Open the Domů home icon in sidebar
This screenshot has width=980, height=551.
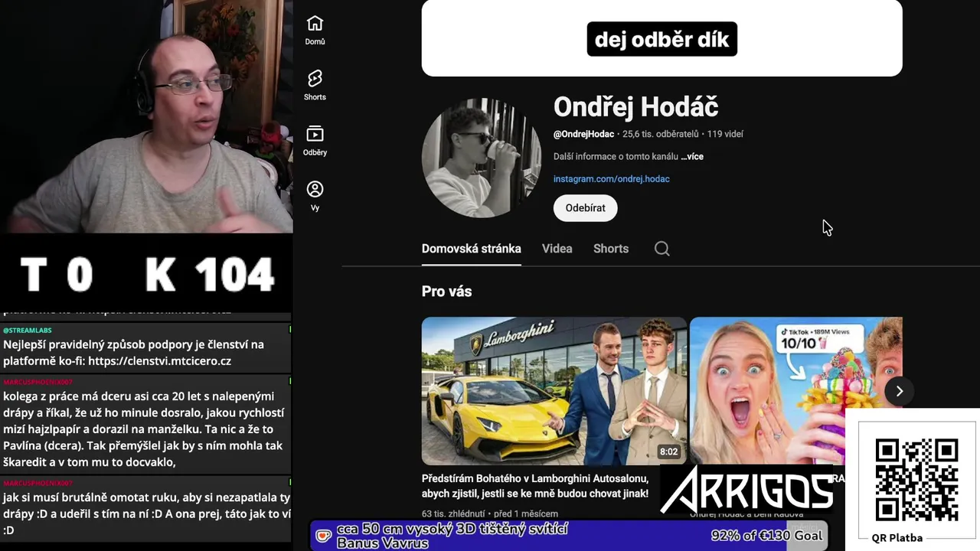315,31
